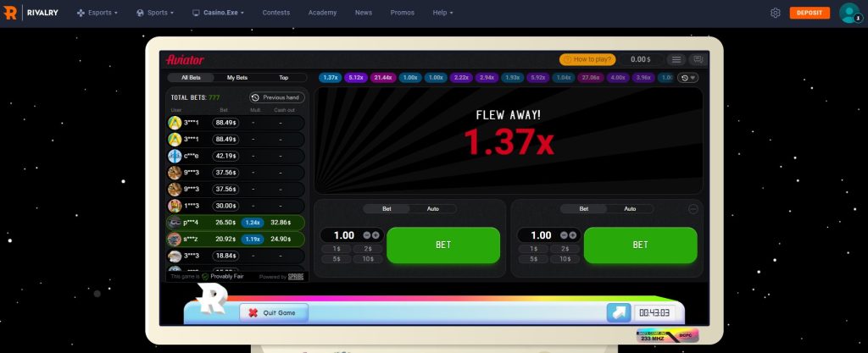Click the right bet amount field 1.00

(x=541, y=235)
